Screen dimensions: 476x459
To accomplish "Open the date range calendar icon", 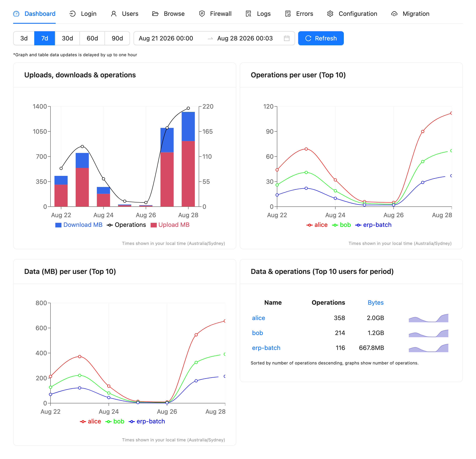I will pos(287,38).
